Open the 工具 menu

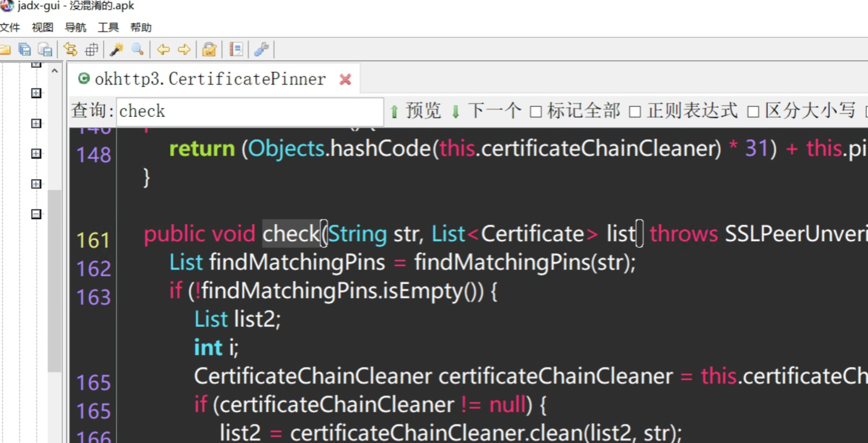click(x=108, y=28)
